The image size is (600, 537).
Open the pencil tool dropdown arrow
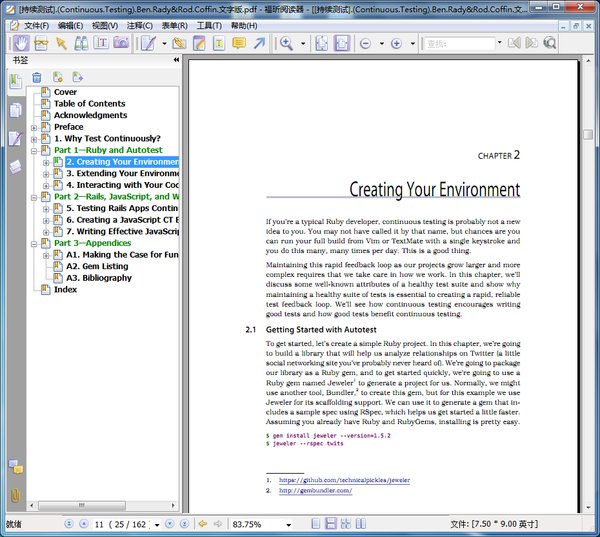click(164, 44)
